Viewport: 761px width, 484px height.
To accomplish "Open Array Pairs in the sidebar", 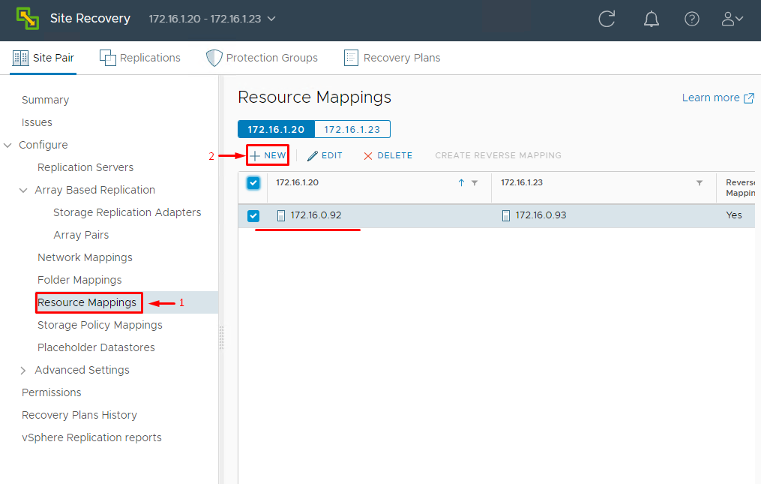I will coord(81,235).
